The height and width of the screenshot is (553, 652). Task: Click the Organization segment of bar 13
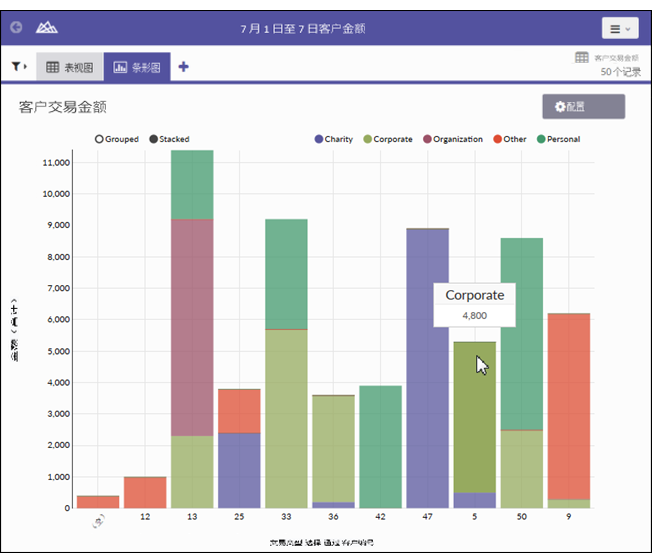(192, 327)
